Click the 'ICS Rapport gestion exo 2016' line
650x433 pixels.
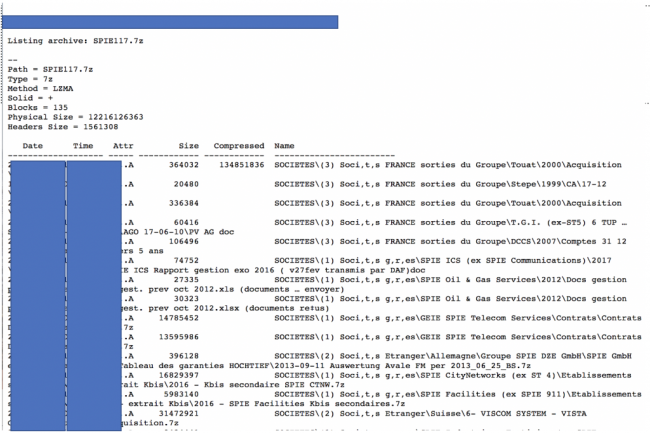coord(274,270)
